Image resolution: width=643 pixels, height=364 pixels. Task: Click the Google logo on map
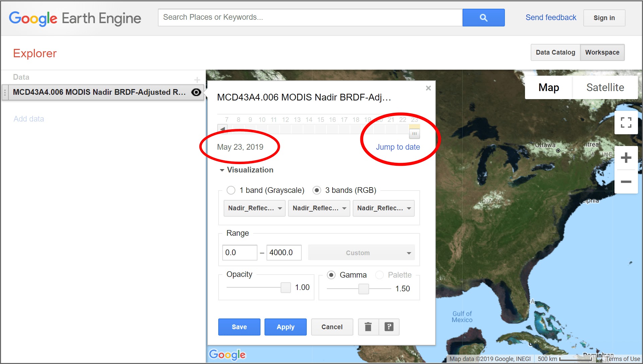[x=227, y=355]
